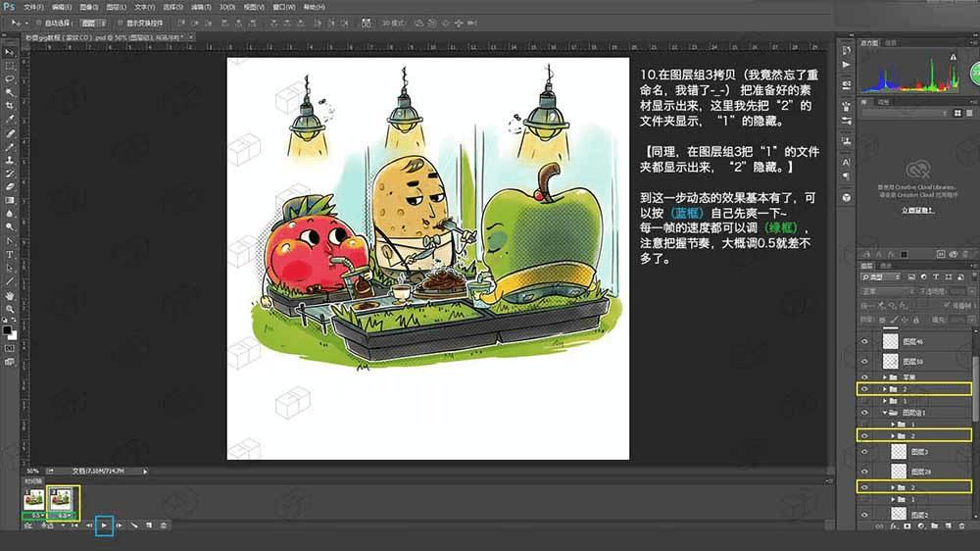Image resolution: width=980 pixels, height=551 pixels.
Task: Select the Zoom tool
Action: click(10, 309)
